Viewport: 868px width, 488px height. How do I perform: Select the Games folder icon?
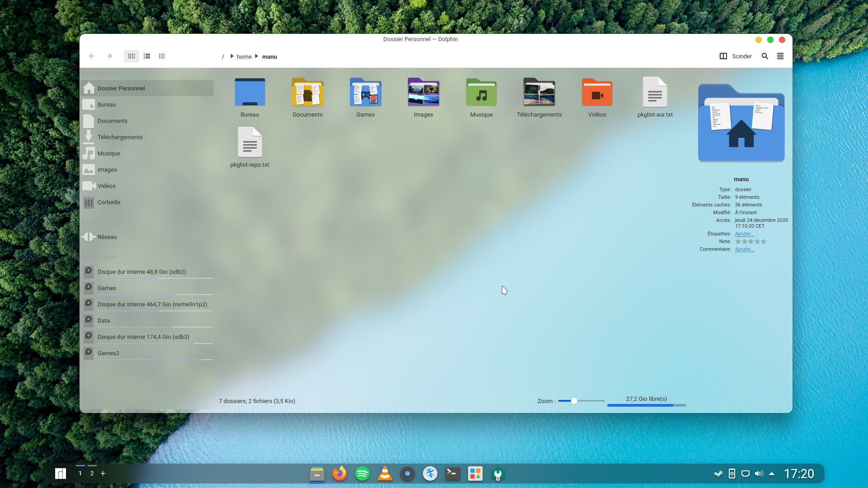click(x=365, y=93)
